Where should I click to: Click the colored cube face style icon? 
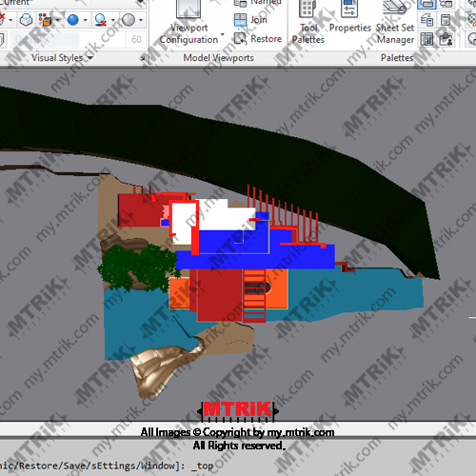coord(45,20)
